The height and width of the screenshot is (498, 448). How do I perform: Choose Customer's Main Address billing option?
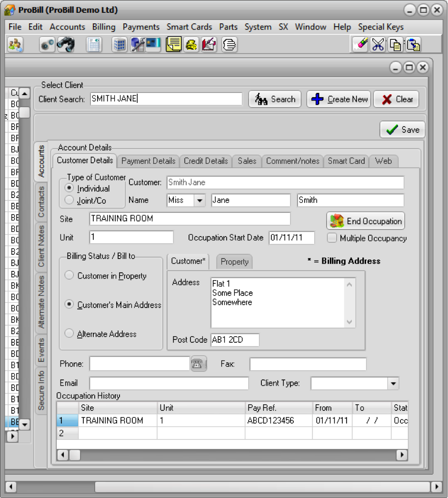(x=69, y=304)
